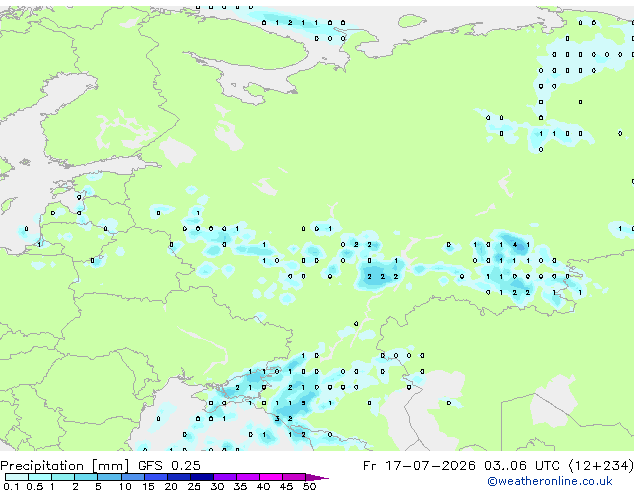Click the "35" legend label

pyautogui.click(x=240, y=486)
